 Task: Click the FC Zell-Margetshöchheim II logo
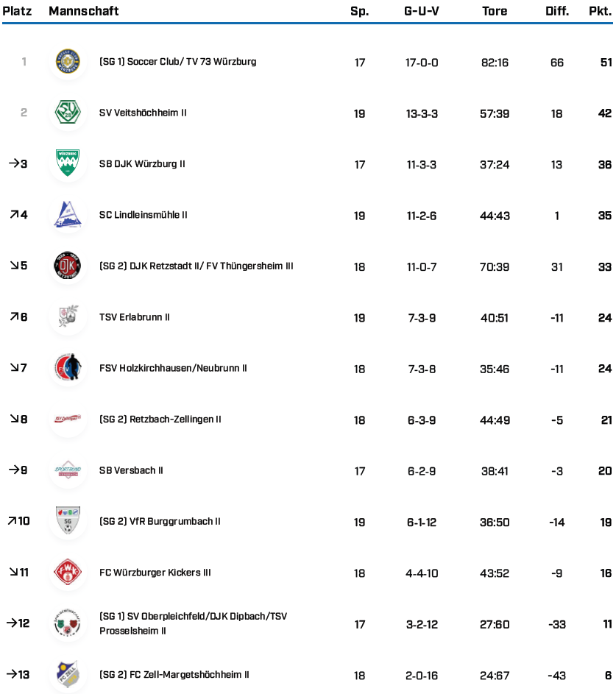68,674
